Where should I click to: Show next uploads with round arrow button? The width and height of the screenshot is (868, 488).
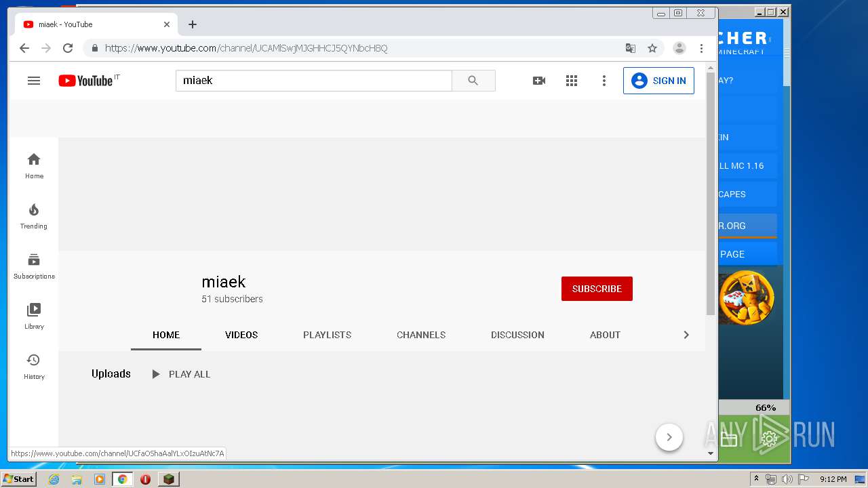669,437
